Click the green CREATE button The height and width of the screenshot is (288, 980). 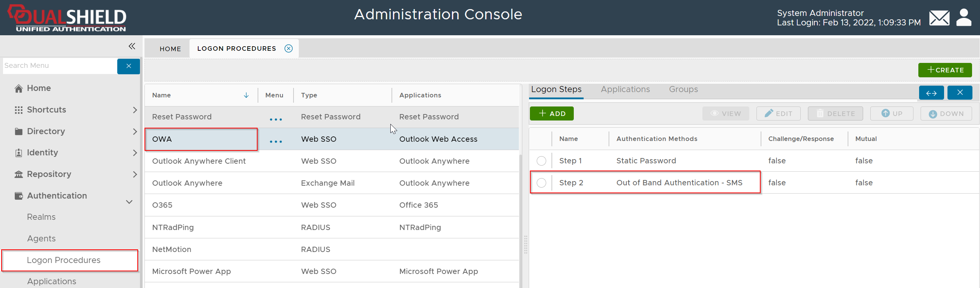point(944,70)
